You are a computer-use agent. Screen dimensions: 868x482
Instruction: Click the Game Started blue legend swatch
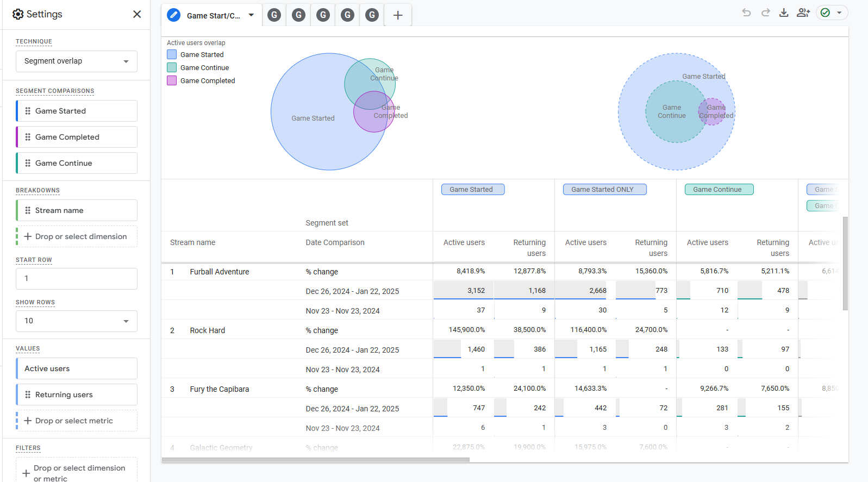pyautogui.click(x=172, y=54)
